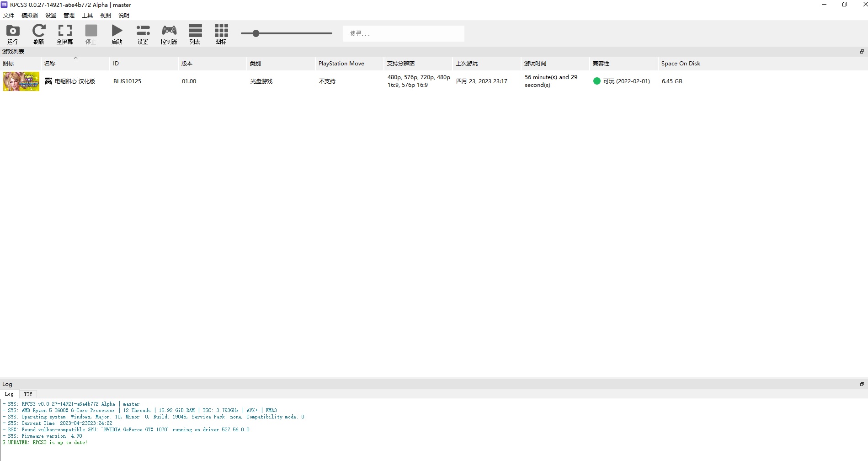Toggle 全屏幕 fullscreen icon
Image resolution: width=868 pixels, height=461 pixels.
click(x=65, y=31)
